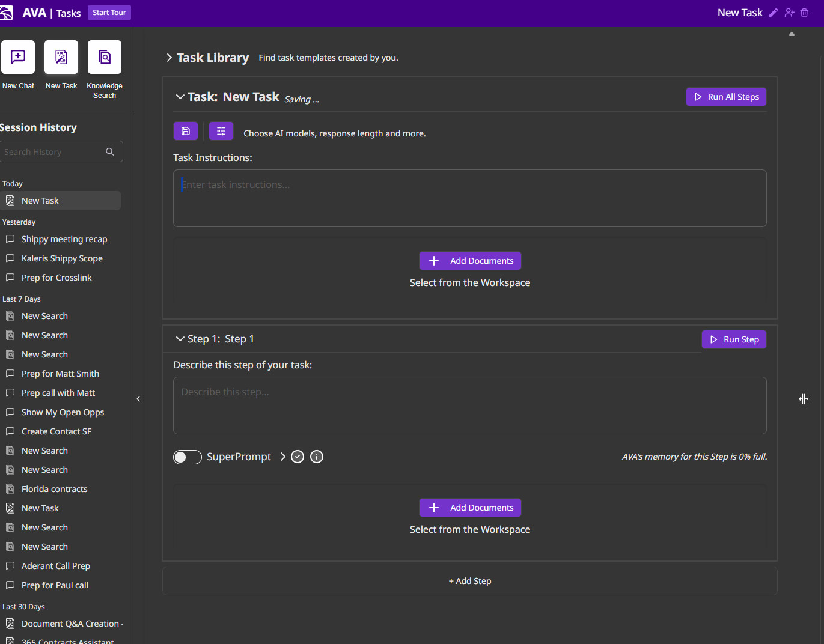Open the New Chat panel icon
The image size is (824, 644).
[18, 56]
